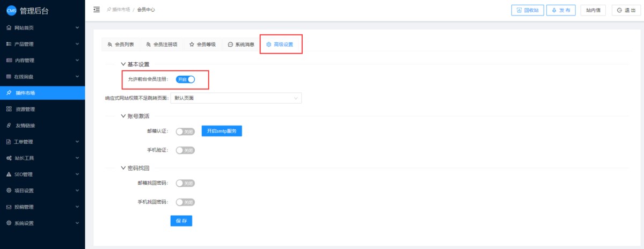Enable the 邮箱认证 toggle switch
The width and height of the screenshot is (644, 249).
pos(185,131)
